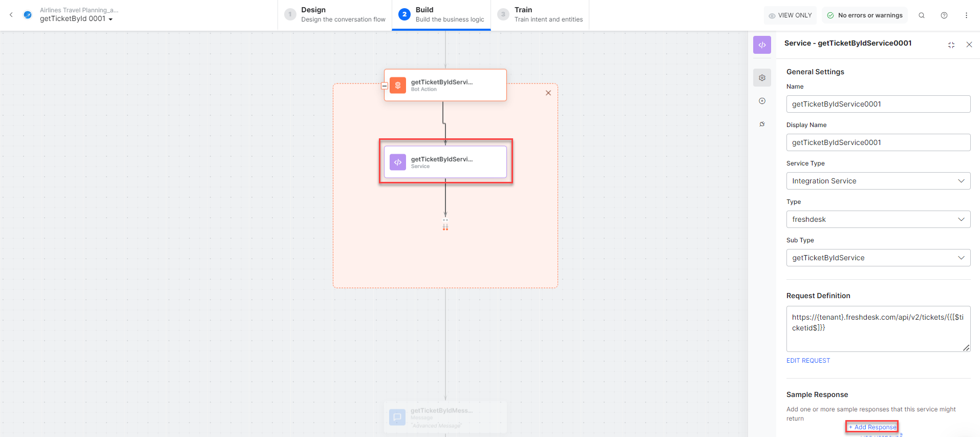Open the Sub Type dropdown

coord(878,258)
